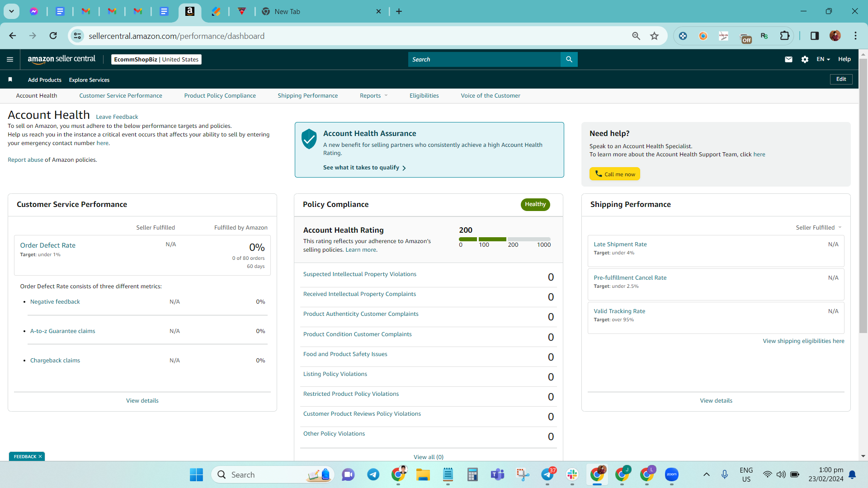Open Help link in header

[x=844, y=59]
